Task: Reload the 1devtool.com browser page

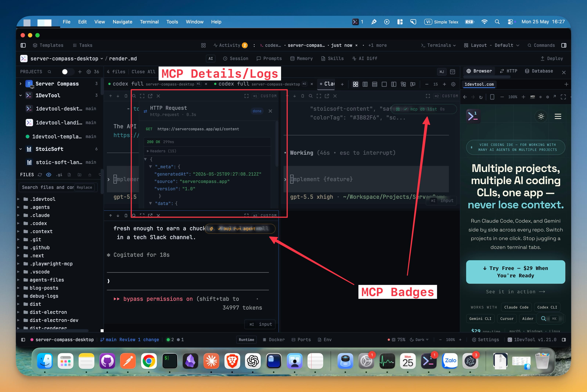Action: click(x=481, y=97)
